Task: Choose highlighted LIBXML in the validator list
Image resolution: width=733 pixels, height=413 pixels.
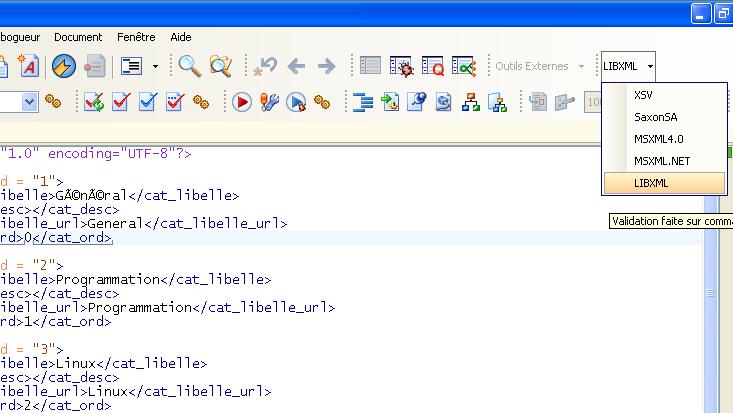Action: [x=664, y=183]
